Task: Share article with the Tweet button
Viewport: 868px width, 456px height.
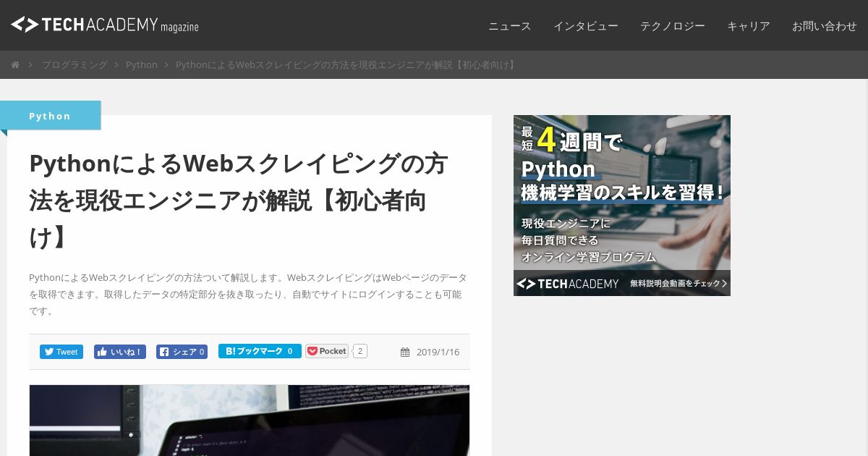Action: 61,352
